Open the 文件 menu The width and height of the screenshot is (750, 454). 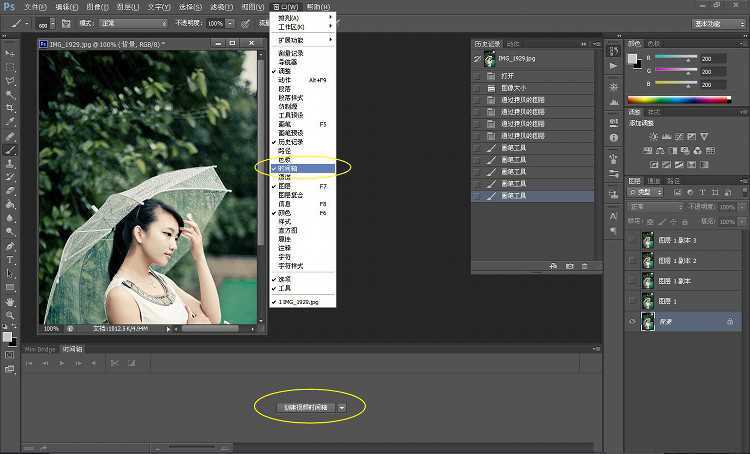[35, 7]
